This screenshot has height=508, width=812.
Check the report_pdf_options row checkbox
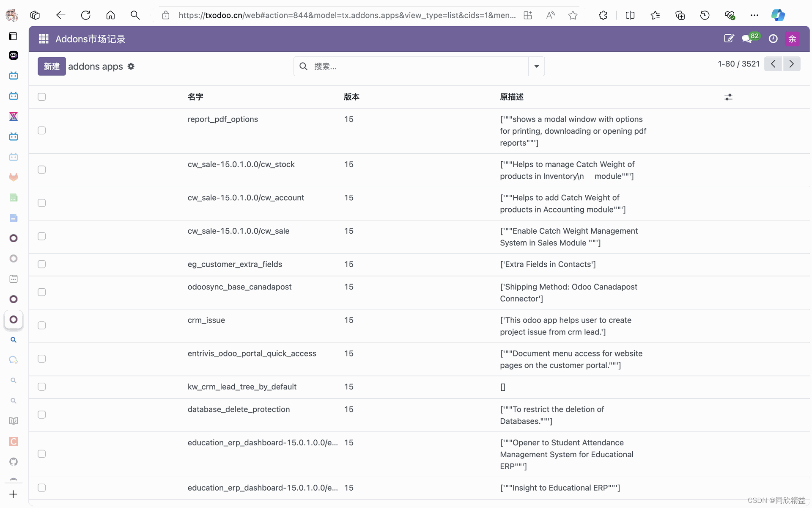pyautogui.click(x=41, y=130)
